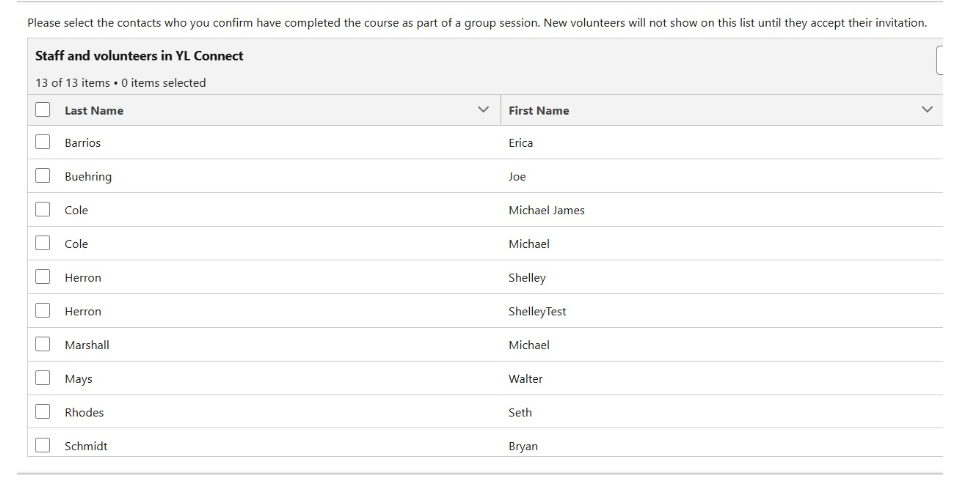Expand the First Name column chevron menu
Viewport: 956px width, 492px height.
click(926, 110)
